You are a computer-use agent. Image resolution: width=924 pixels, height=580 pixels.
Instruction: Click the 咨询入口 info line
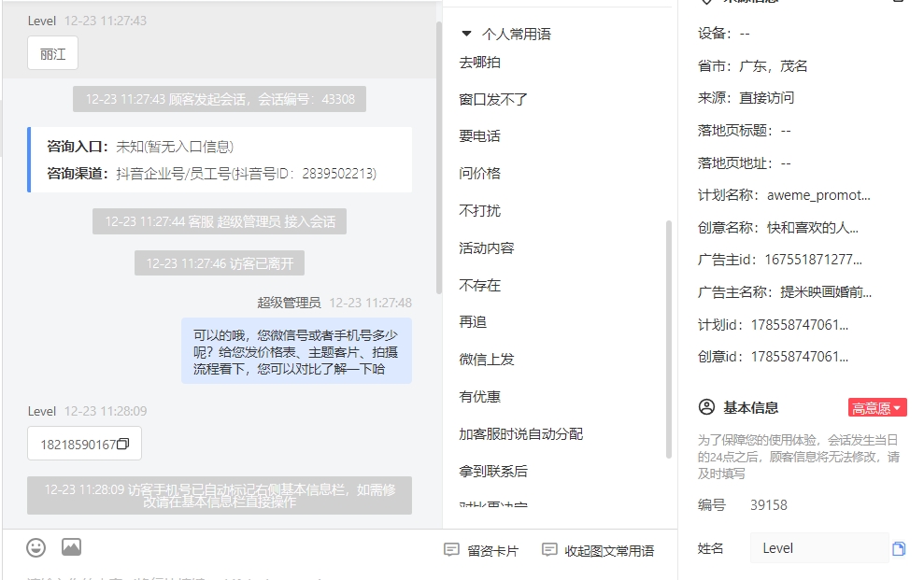coord(140,147)
